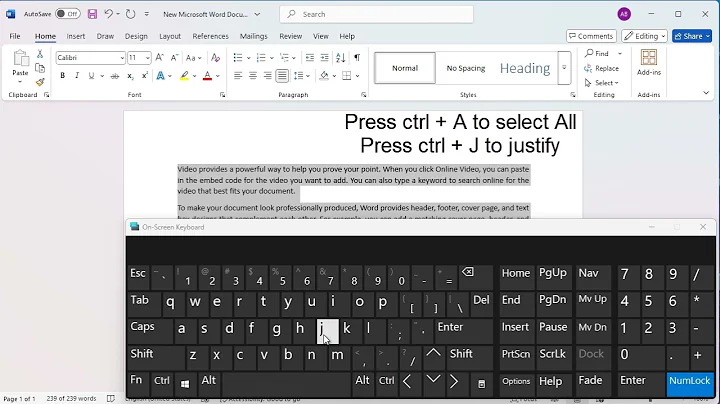Toggle left Ctrl key on On-Screen Keyboard
The width and height of the screenshot is (720, 404).
point(162,384)
